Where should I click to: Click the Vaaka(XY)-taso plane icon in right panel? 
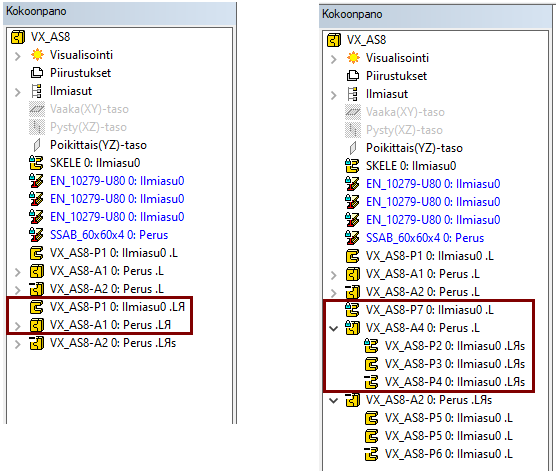(353, 112)
